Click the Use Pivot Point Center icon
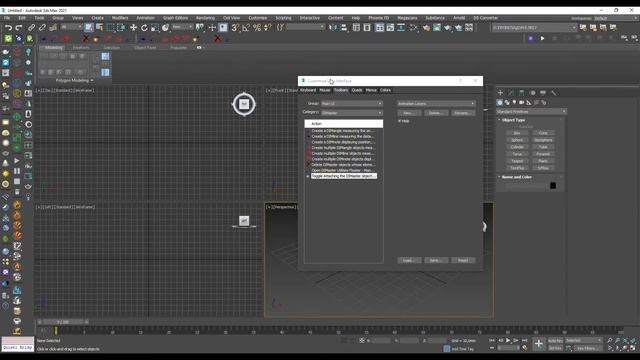Screen dimensions: 640x360 click(x=200, y=28)
